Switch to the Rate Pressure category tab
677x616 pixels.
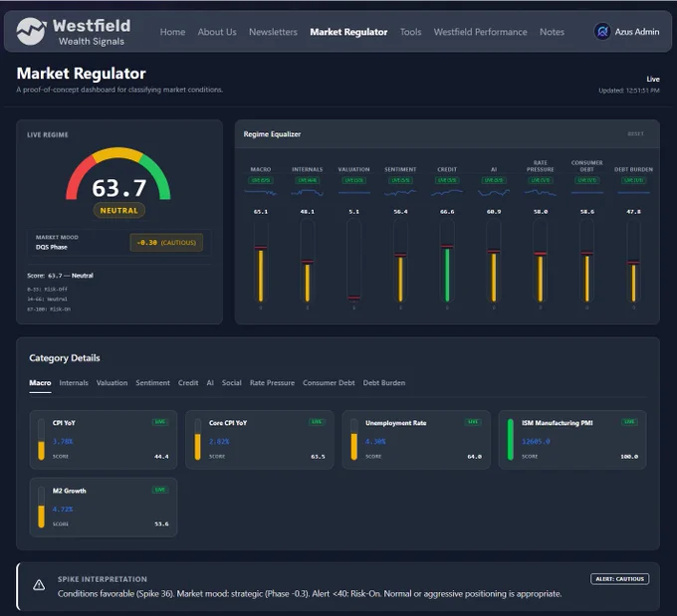(272, 383)
